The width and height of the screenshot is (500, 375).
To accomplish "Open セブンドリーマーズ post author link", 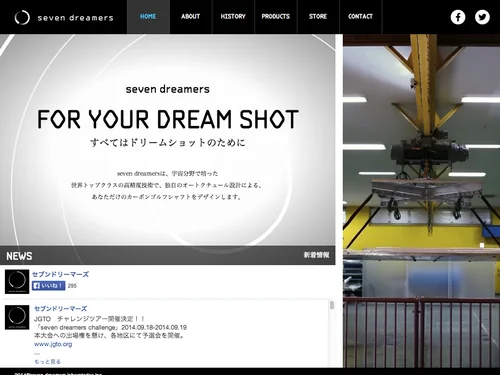I will tap(60, 309).
